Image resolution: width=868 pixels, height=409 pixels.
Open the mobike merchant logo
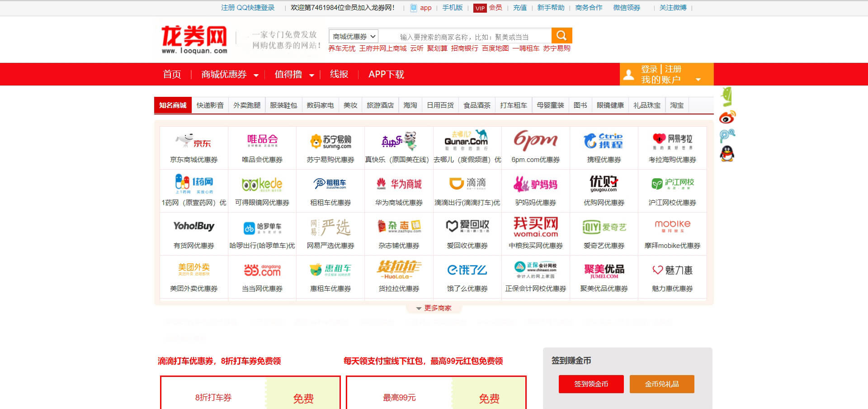click(672, 226)
